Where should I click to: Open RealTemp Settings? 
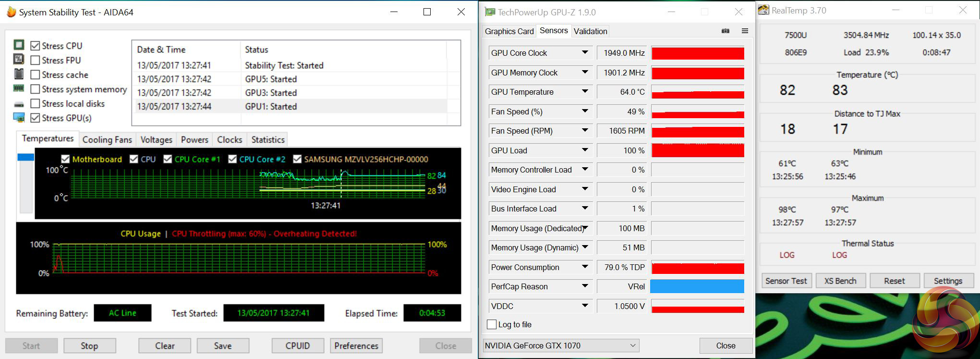[x=948, y=281]
